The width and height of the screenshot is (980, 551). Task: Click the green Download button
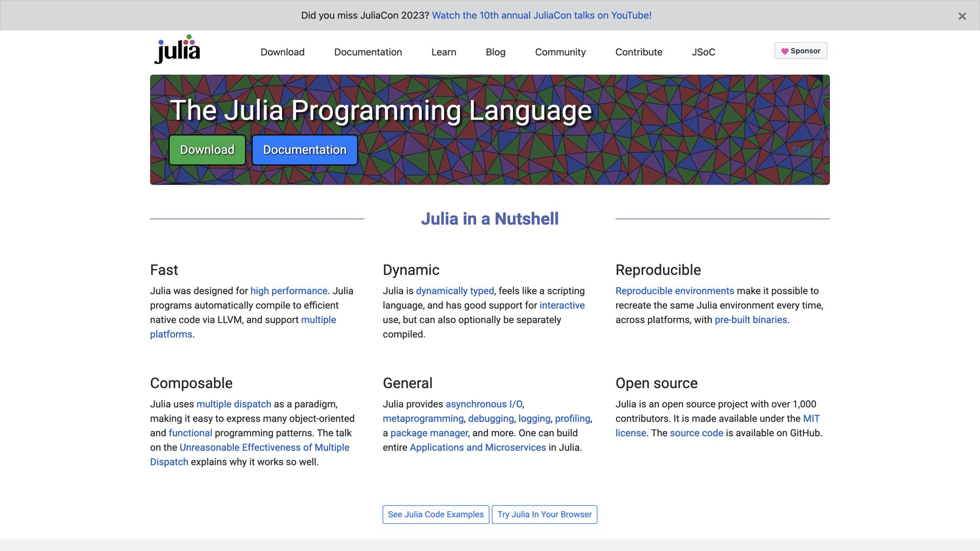click(207, 149)
